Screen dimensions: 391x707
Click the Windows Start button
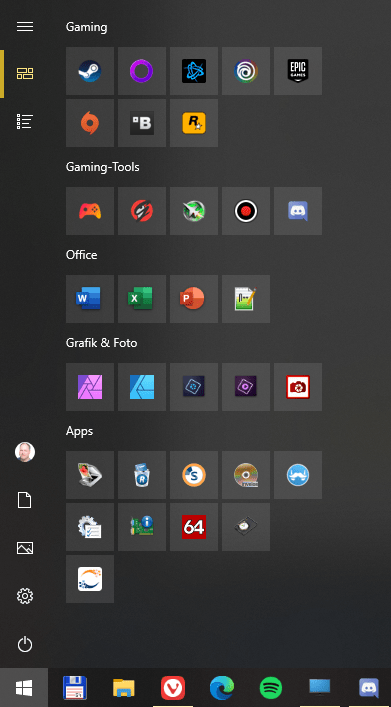[x=24, y=688]
